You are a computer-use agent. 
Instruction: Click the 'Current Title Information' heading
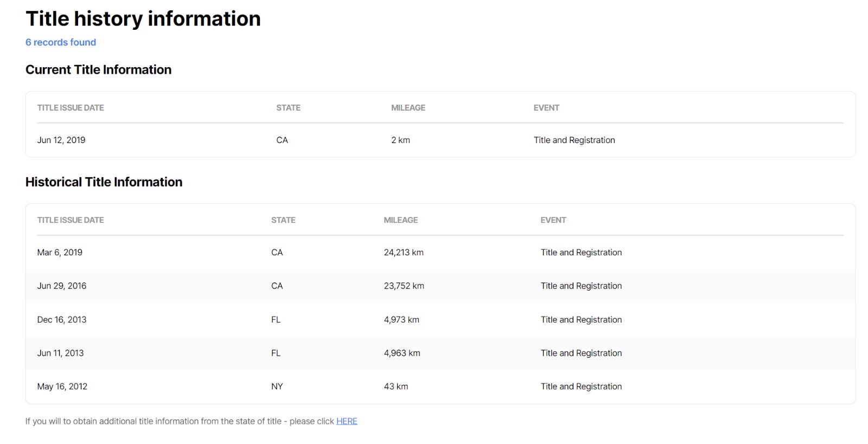[x=98, y=70]
